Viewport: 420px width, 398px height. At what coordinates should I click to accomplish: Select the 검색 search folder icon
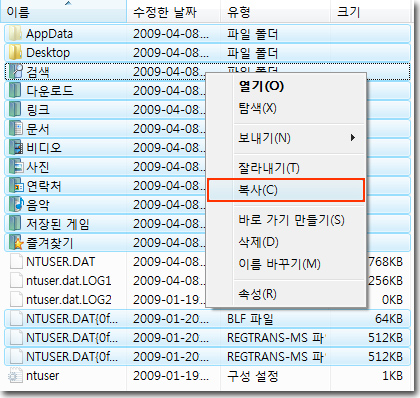[x=15, y=72]
